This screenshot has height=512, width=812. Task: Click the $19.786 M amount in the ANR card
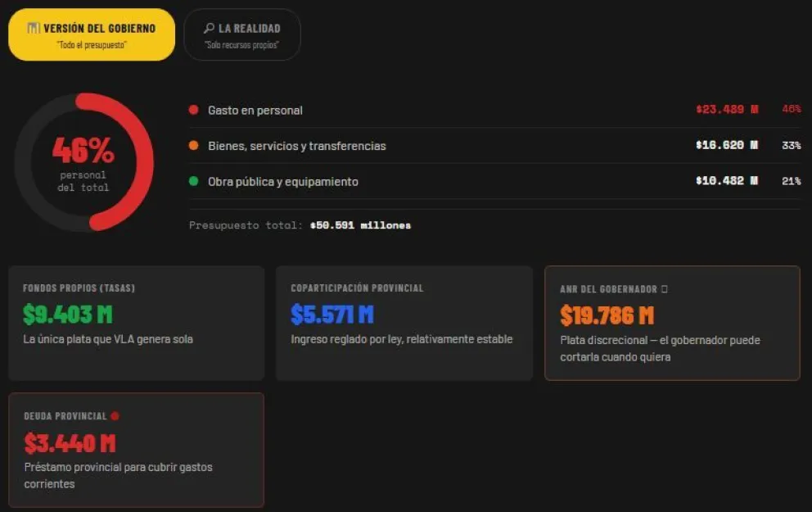tap(607, 315)
